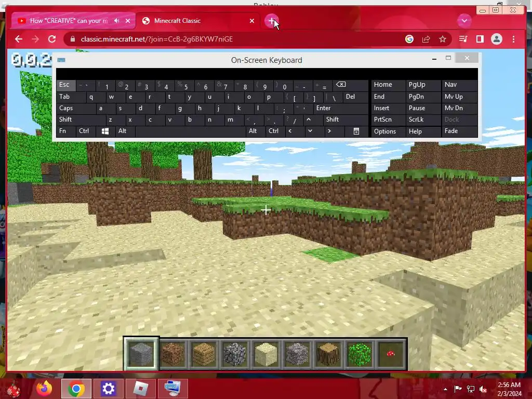Click the clock in taskbar
The height and width of the screenshot is (399, 532).
point(509,389)
